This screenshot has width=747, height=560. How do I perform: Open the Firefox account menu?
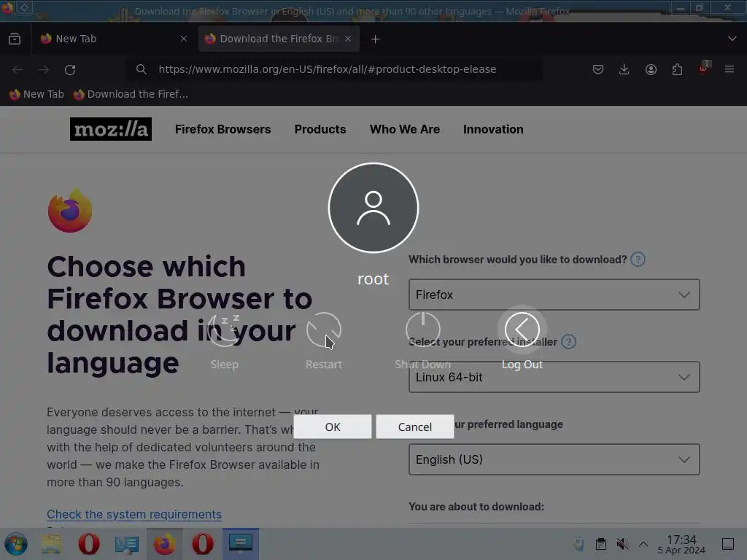(651, 69)
